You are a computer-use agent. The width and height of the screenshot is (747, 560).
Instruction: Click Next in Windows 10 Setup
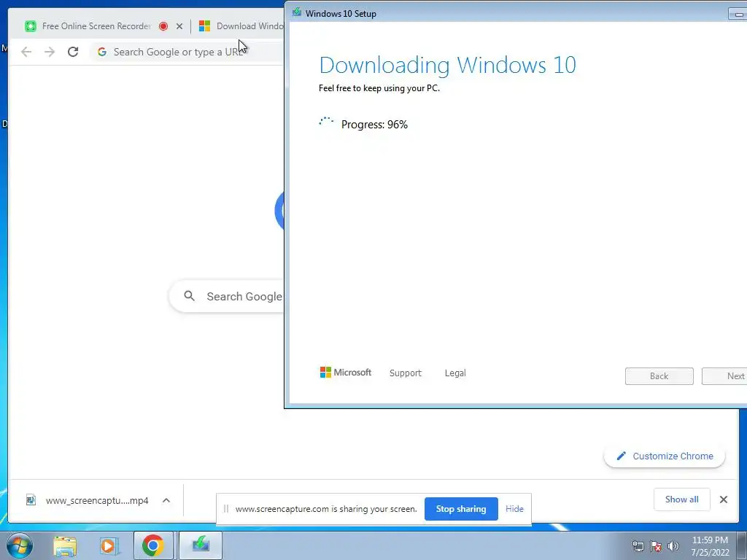point(725,376)
